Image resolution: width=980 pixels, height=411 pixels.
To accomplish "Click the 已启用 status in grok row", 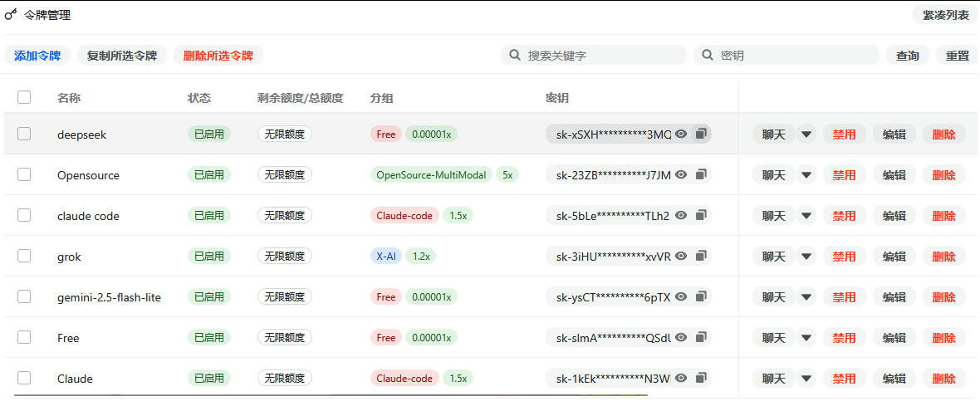I will [209, 256].
